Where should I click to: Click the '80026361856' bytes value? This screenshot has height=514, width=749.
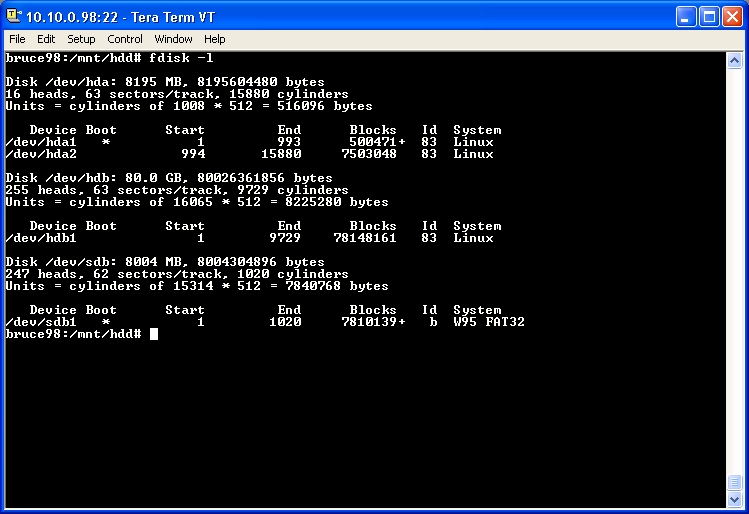point(241,178)
